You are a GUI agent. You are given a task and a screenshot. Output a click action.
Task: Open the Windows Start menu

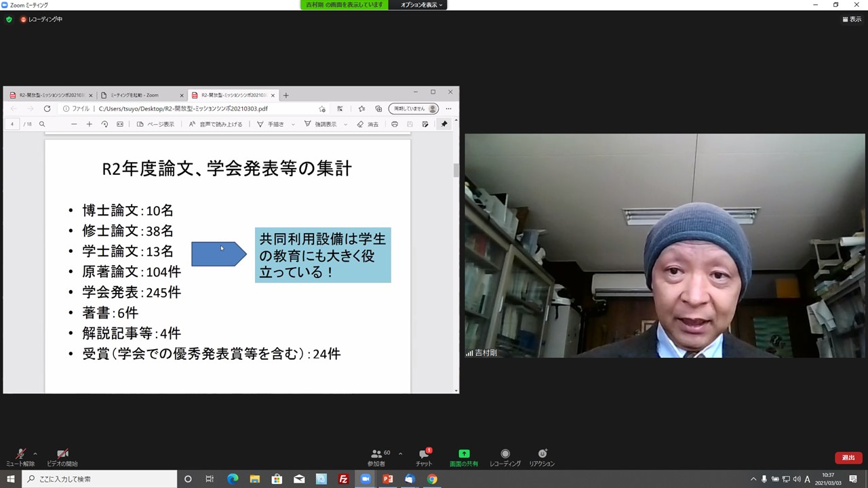pos(10,479)
